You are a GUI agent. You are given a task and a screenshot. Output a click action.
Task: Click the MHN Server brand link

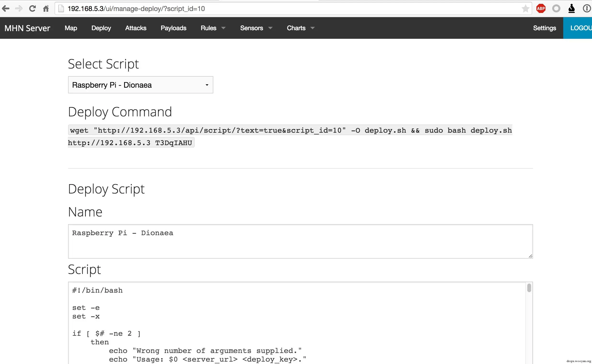point(27,28)
